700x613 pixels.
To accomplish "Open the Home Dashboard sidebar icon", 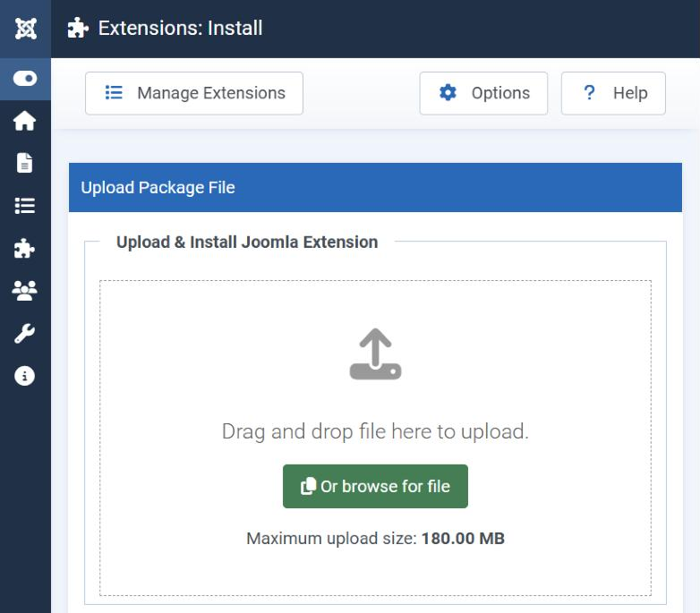I will pyautogui.click(x=24, y=121).
